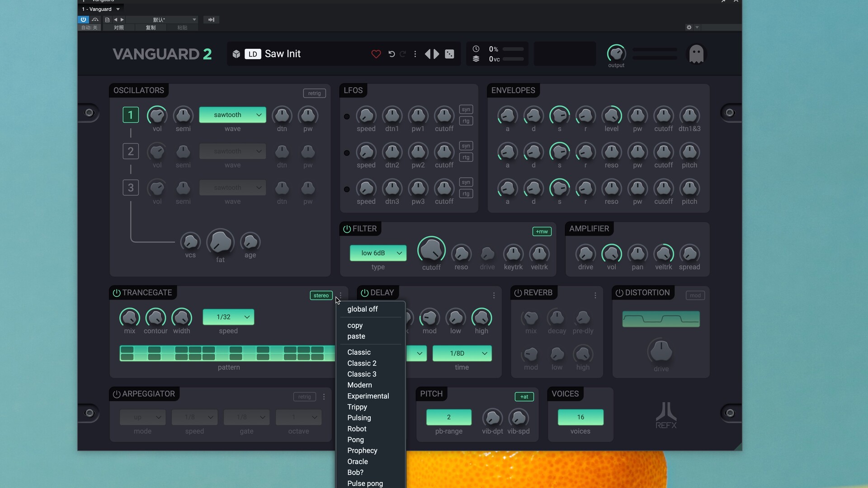Randomize the patch with dice icon
868x488 pixels.
(x=449, y=54)
